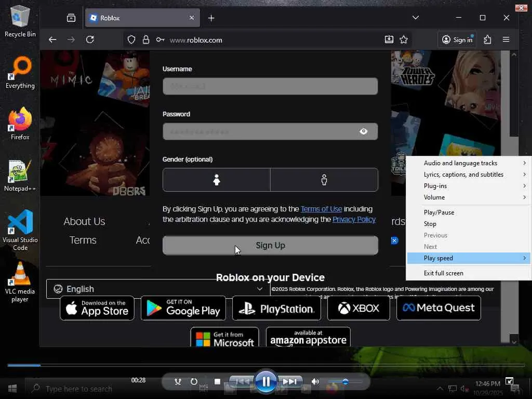Open the Firefox hamburger menu

coord(506,39)
